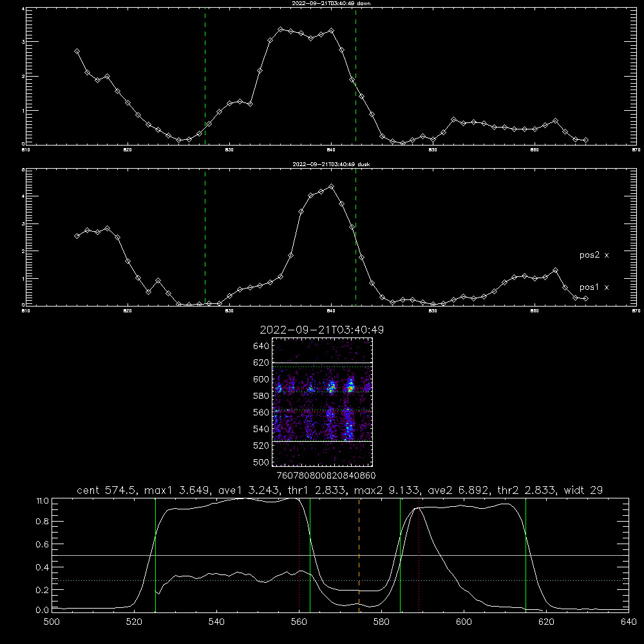
Task: Click the '640' label on spectral image y-axis
Action: pos(261,346)
